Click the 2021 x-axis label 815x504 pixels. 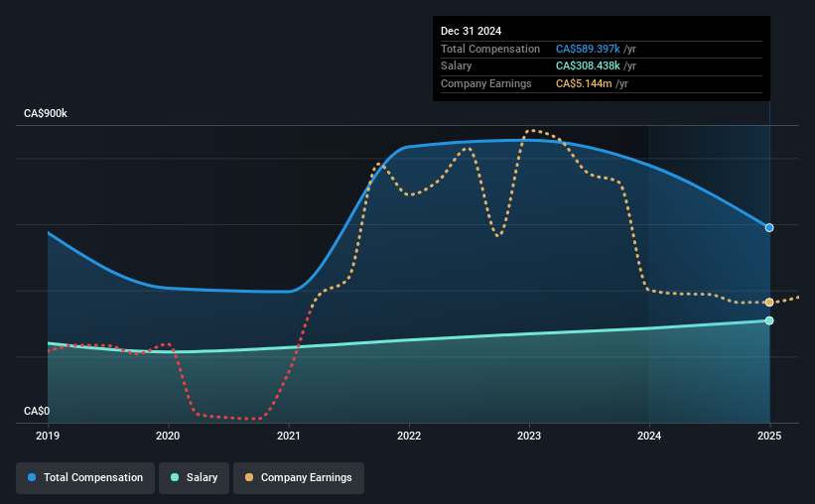point(289,436)
